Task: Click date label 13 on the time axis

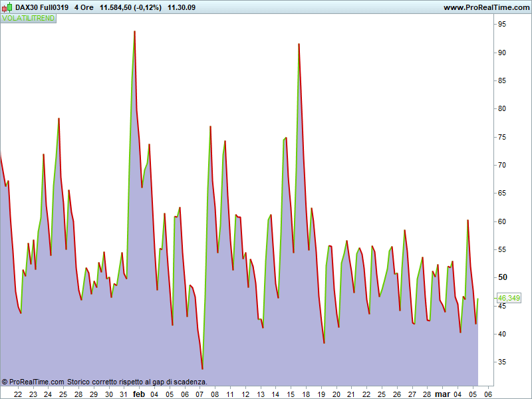Action: tap(261, 394)
